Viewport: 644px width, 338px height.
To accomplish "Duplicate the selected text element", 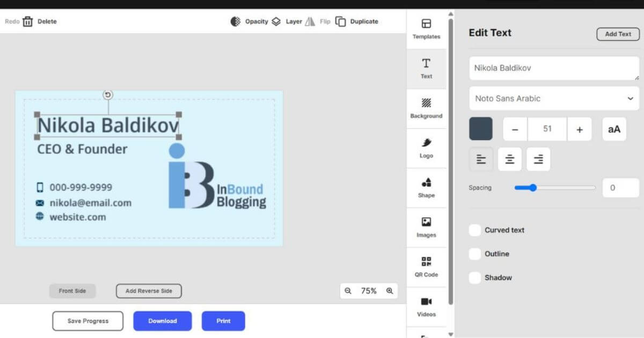I will [357, 21].
